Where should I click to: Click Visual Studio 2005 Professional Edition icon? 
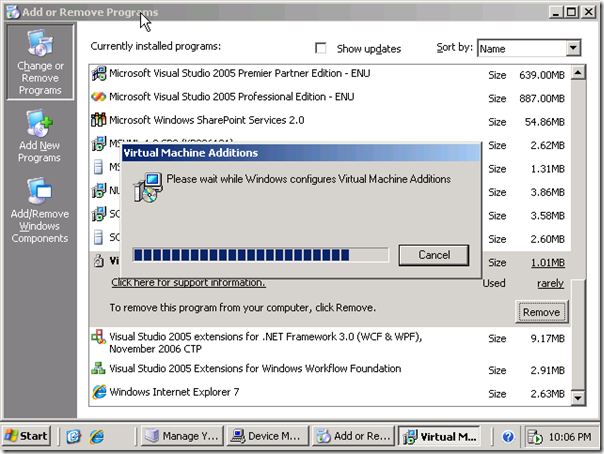click(x=99, y=97)
